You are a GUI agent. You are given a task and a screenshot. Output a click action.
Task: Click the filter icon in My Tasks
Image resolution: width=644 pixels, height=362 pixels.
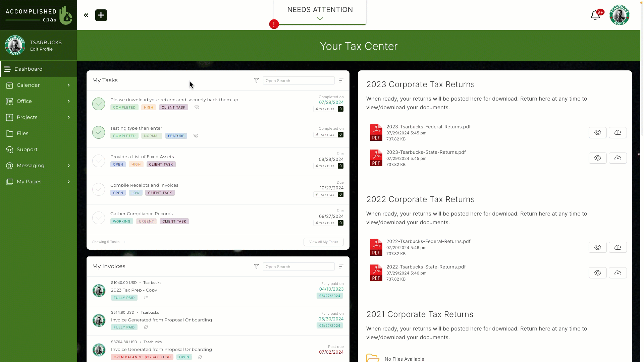[256, 80]
